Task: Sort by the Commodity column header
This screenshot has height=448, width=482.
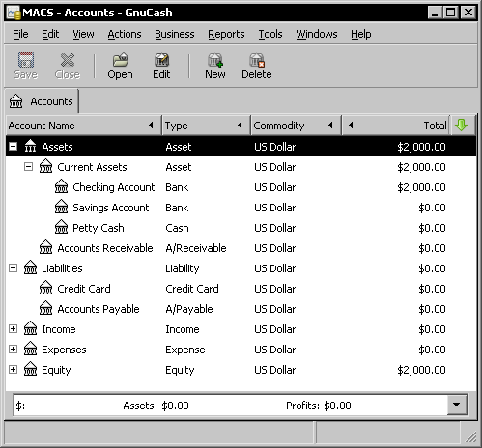Action: [296, 126]
